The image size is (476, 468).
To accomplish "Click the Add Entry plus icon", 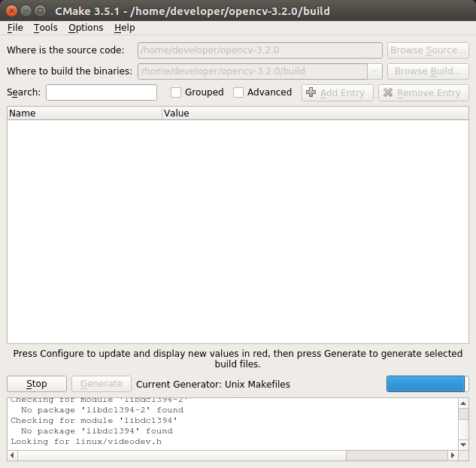I will coord(311,92).
